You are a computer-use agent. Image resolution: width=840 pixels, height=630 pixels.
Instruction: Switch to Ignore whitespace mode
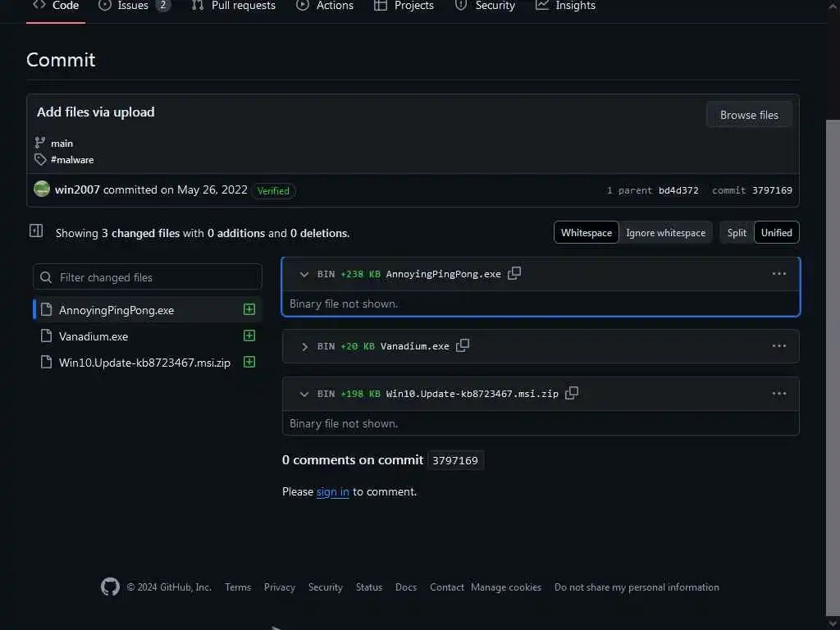coord(665,233)
